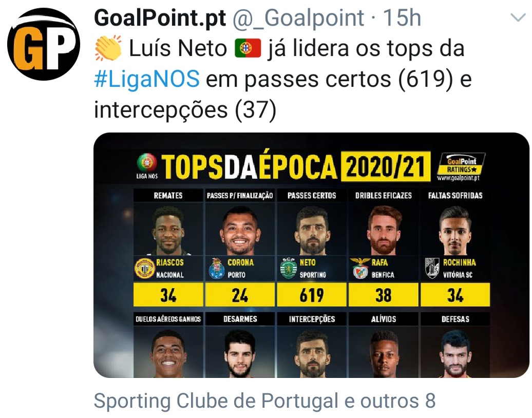Click the GoalPoint.pt account name
Screen dimensions: 532x418
pyautogui.click(x=160, y=17)
